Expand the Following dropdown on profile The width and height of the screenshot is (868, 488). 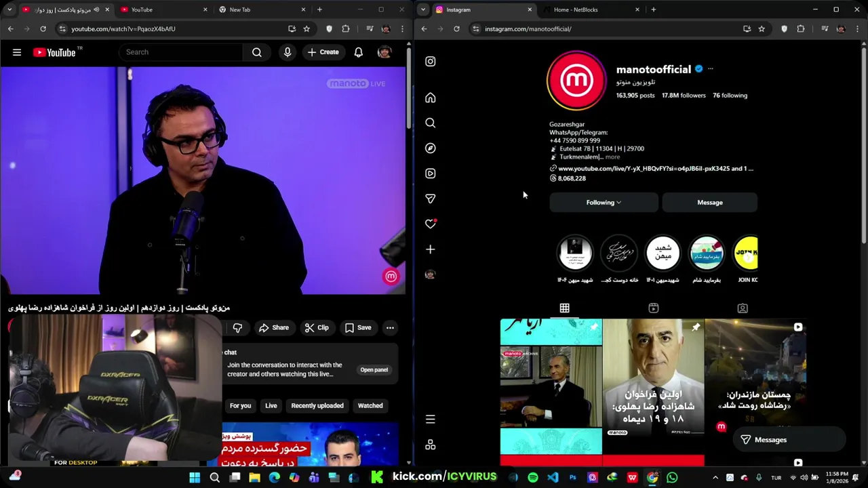[x=604, y=203]
